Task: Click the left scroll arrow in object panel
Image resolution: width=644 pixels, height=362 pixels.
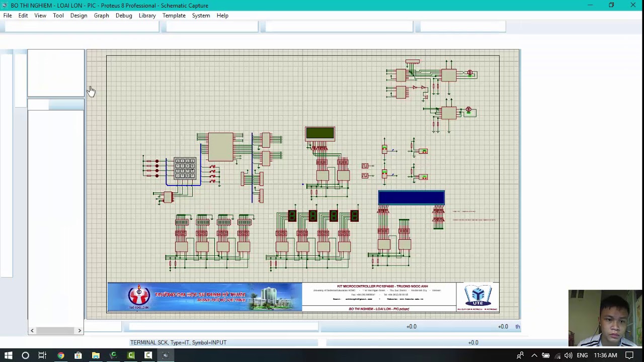Action: pyautogui.click(x=32, y=330)
